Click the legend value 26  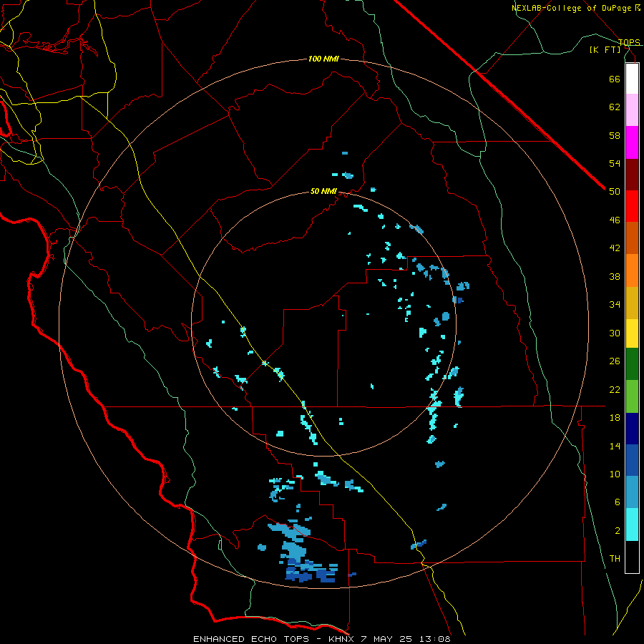tap(615, 361)
